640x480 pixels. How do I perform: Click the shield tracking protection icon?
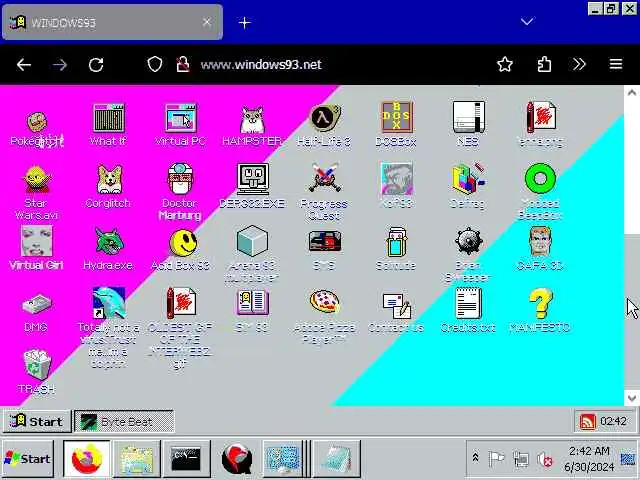155,64
